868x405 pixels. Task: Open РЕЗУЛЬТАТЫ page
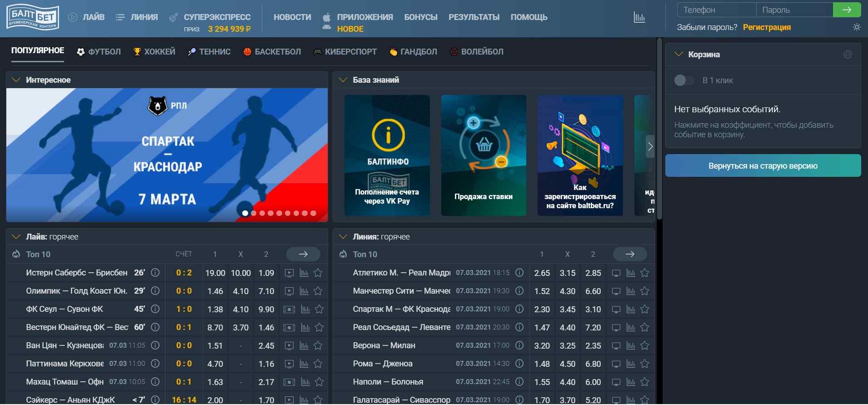pos(474,17)
